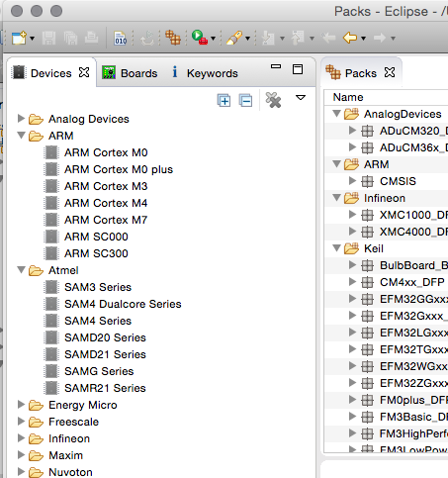Click the yellow Back navigation arrow
This screenshot has width=448, height=478.
pyautogui.click(x=350, y=38)
